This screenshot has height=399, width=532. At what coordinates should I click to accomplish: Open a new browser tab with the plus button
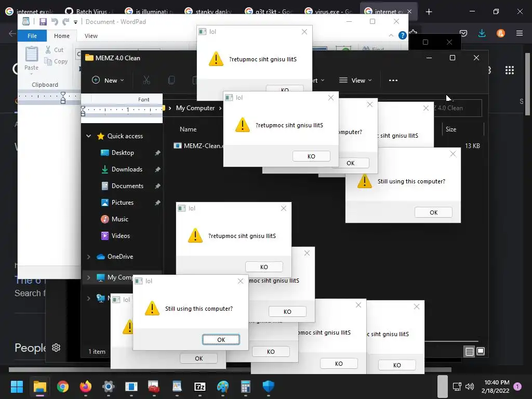(x=429, y=12)
